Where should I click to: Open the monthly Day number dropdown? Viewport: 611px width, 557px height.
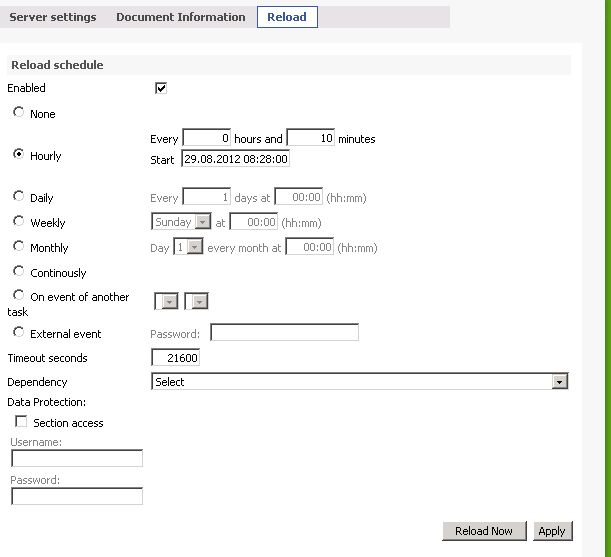[x=189, y=247]
